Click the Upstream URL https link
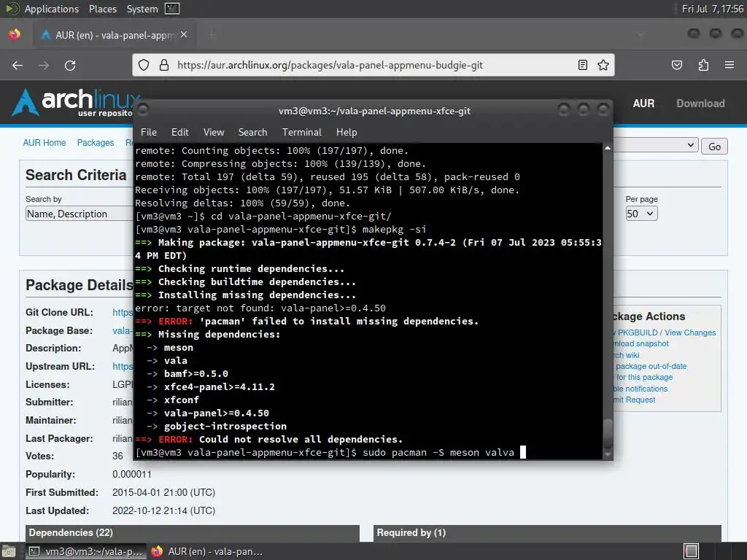The height and width of the screenshot is (560, 747). coord(123,366)
